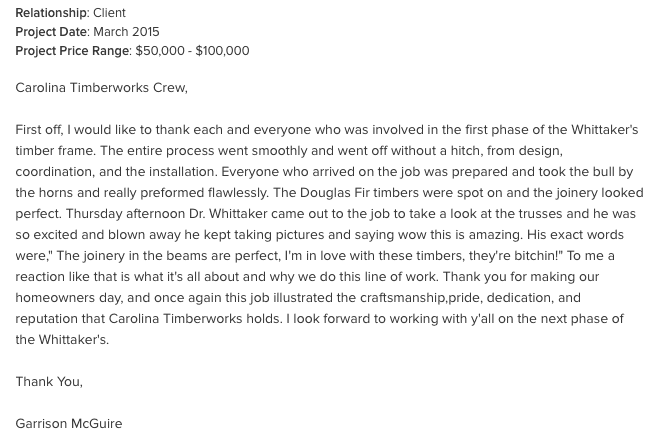
Task: Click the Project Date label
Action: click(51, 32)
